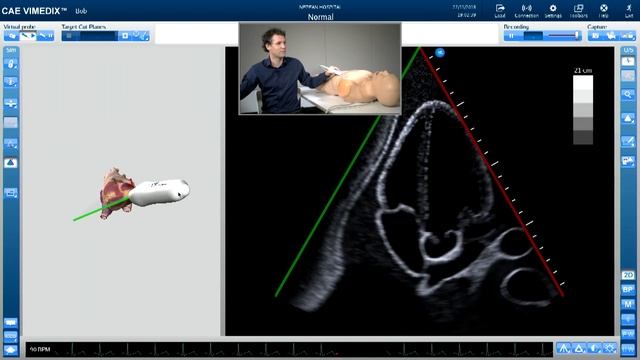This screenshot has height=360, width=640.
Task: Open the Toolbars menu icon
Action: pos(578,11)
